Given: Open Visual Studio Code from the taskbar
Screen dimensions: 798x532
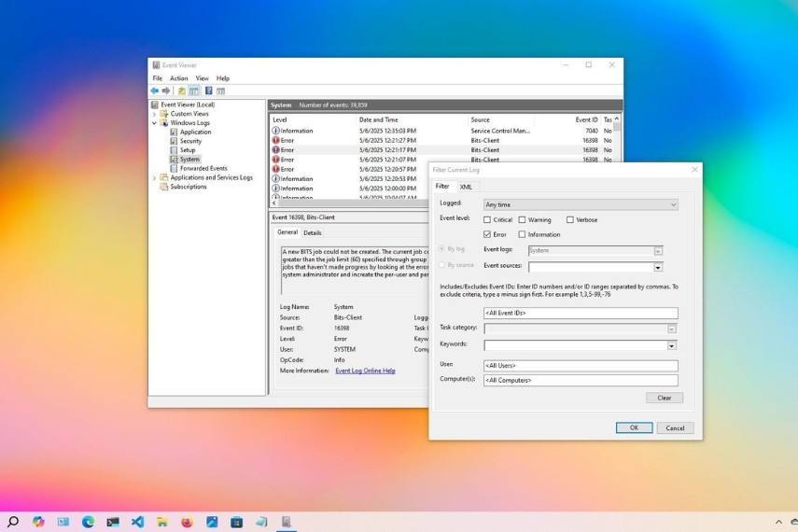Looking at the screenshot, I should pyautogui.click(x=137, y=522).
